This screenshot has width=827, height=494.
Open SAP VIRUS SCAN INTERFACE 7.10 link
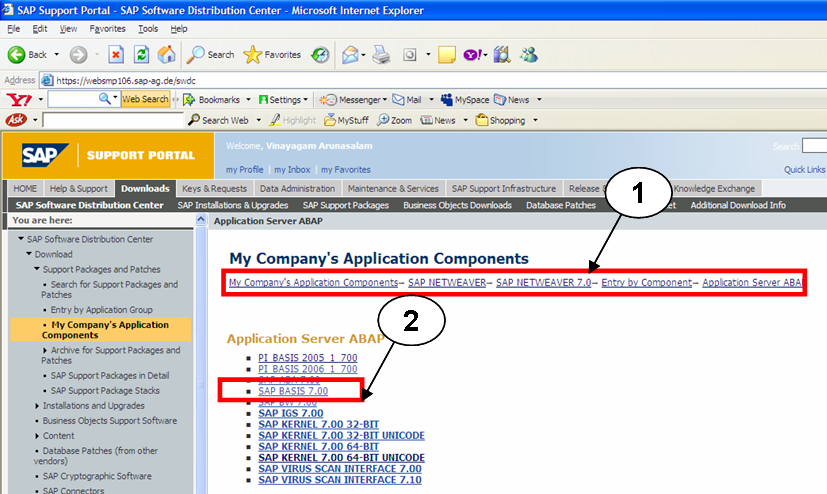tap(340, 480)
